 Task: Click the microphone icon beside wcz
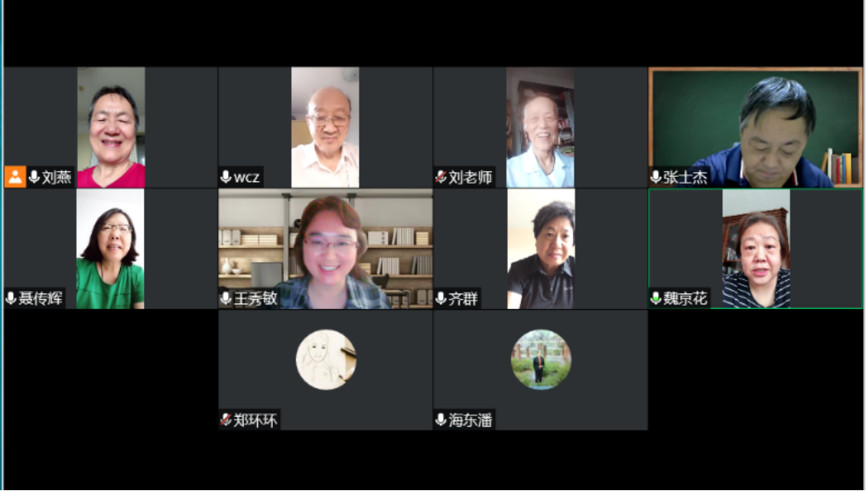click(226, 177)
